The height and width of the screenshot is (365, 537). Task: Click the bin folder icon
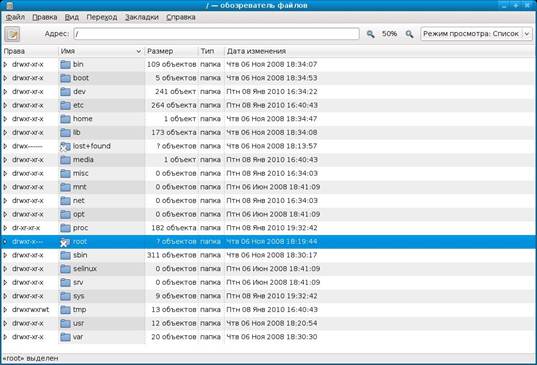pos(65,64)
